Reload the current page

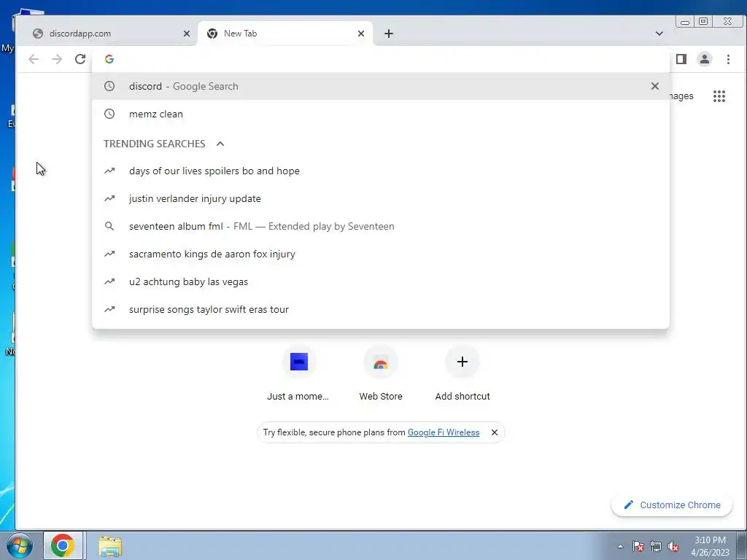pyautogui.click(x=80, y=59)
